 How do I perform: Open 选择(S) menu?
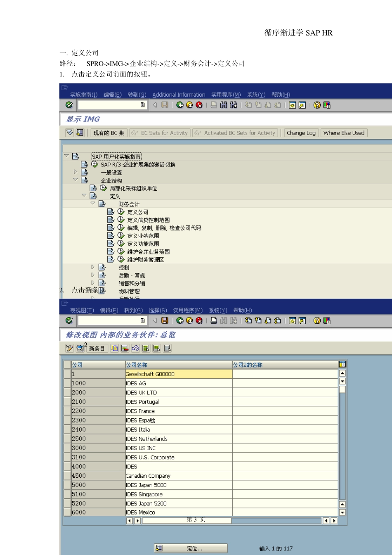coord(158,310)
